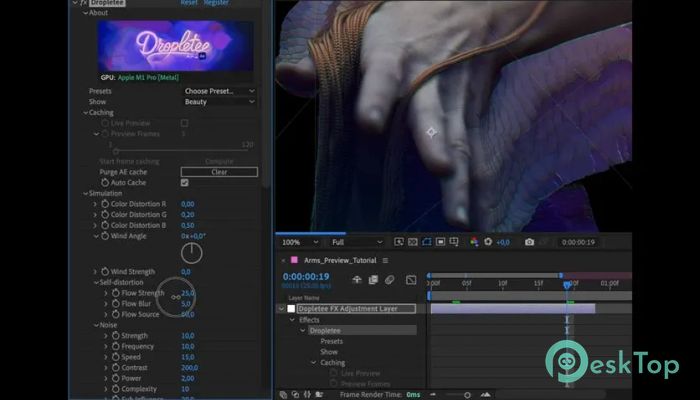Expand the Color Distortion R property

click(x=95, y=204)
